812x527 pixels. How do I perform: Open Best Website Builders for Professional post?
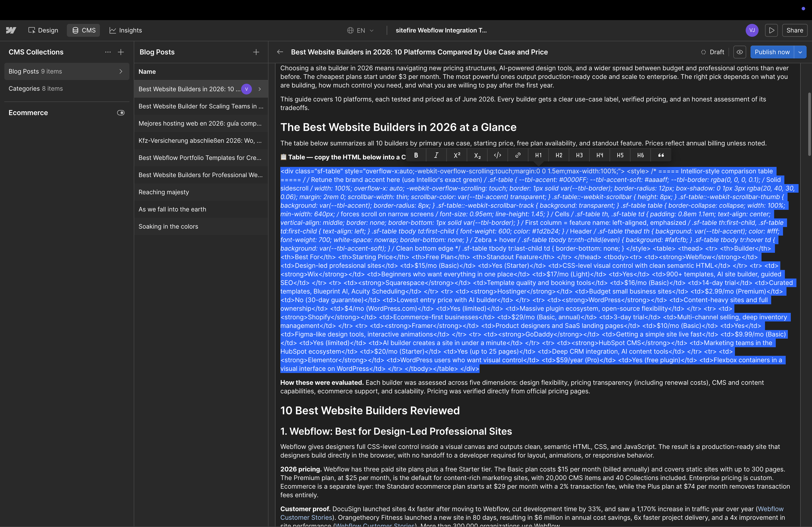pyautogui.click(x=201, y=175)
